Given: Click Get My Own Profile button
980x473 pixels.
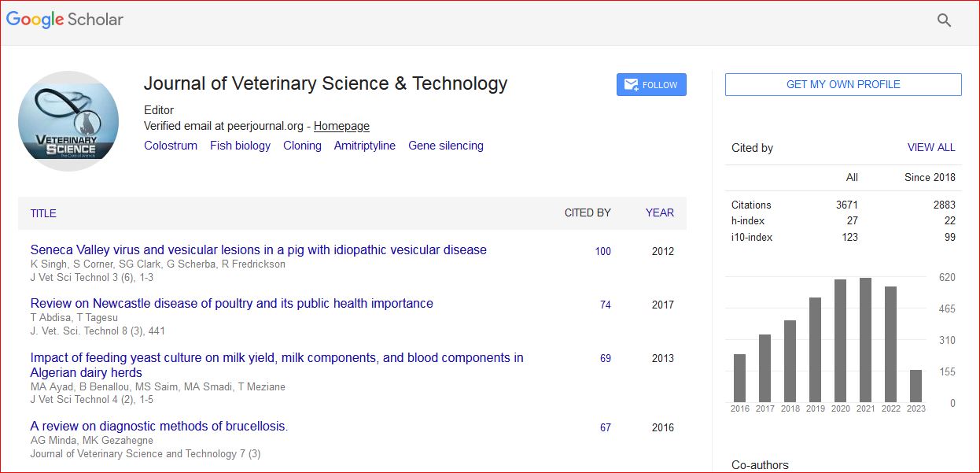Looking at the screenshot, I should pyautogui.click(x=843, y=85).
